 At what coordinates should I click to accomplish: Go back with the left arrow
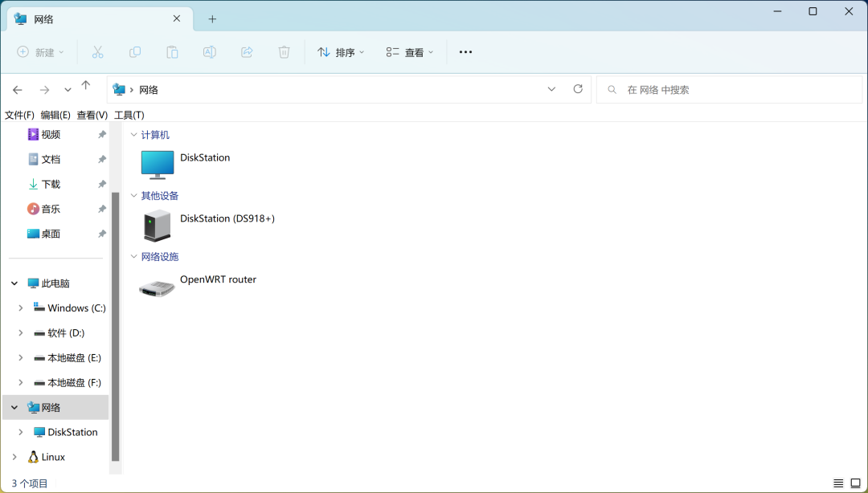pos(18,90)
